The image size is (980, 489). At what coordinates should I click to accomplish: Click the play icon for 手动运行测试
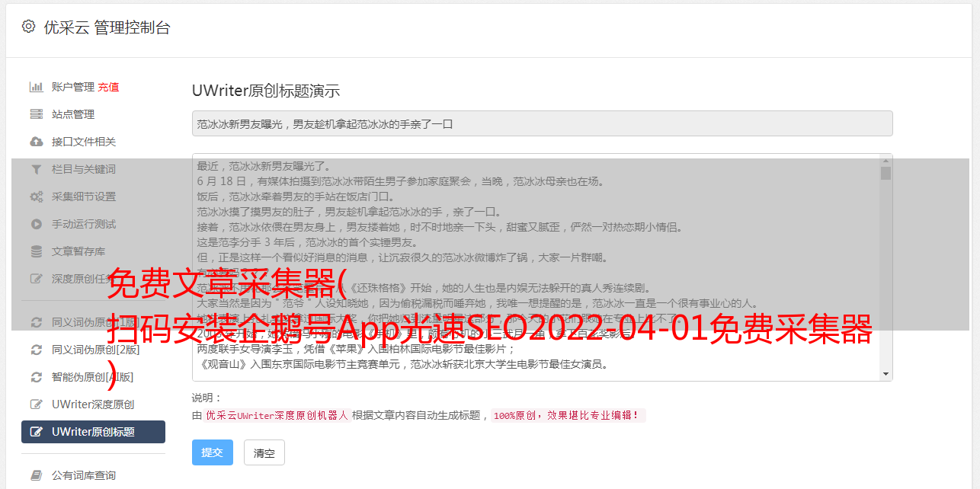pyautogui.click(x=36, y=224)
